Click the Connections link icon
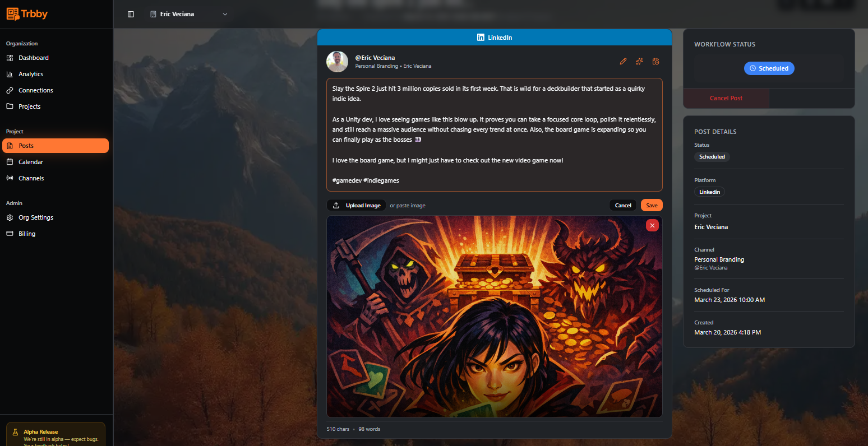 [10, 90]
